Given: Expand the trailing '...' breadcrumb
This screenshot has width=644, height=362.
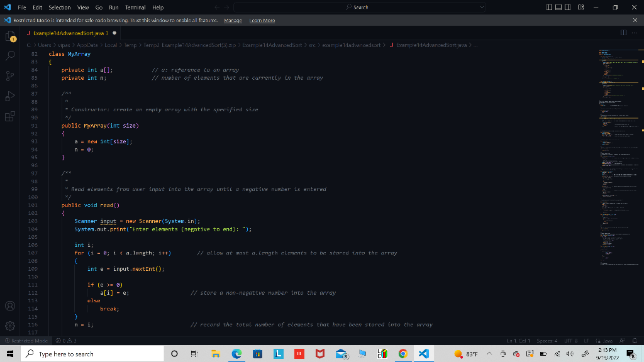Looking at the screenshot, I should pyautogui.click(x=475, y=45).
